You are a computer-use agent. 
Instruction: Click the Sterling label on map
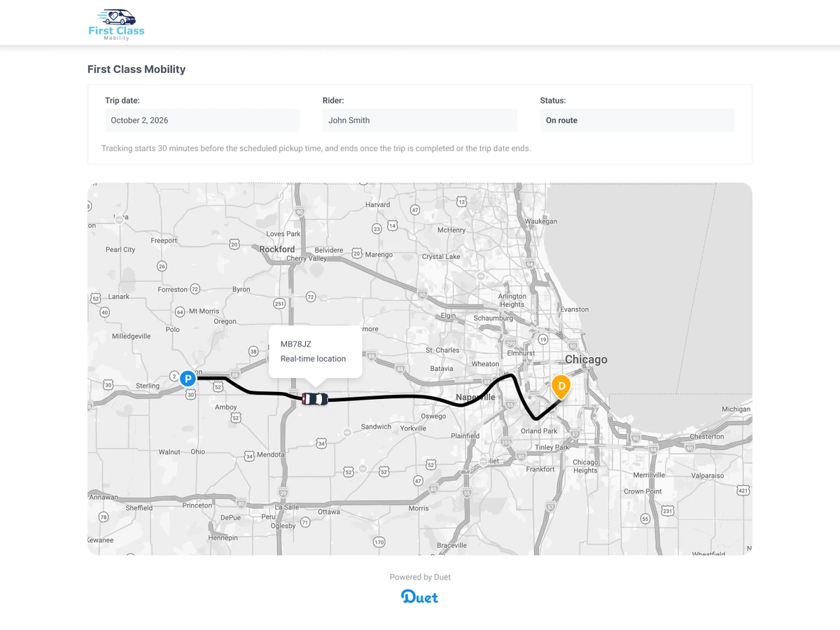148,386
